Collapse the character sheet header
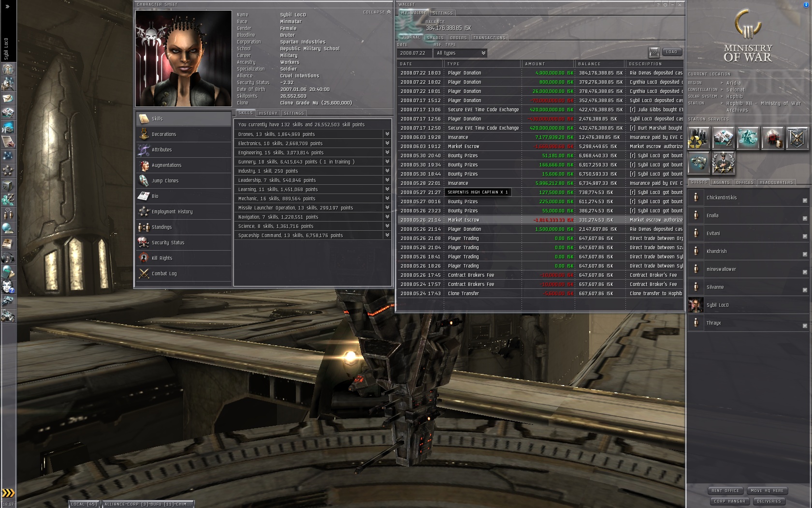The width and height of the screenshot is (812, 508). [377, 12]
